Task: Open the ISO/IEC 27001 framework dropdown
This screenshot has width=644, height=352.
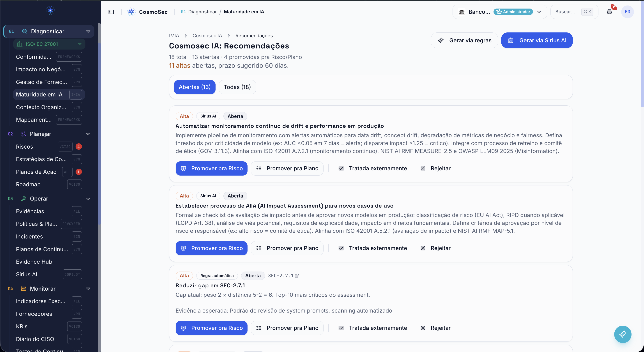Action: coord(80,44)
